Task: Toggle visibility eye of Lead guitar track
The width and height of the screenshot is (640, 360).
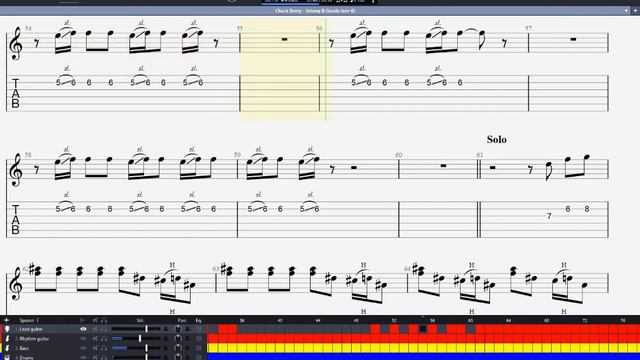Action: [83, 329]
